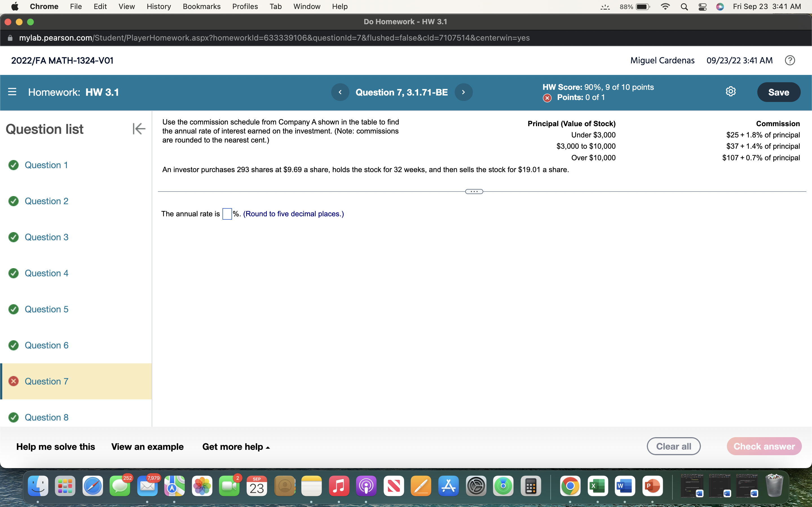The image size is (812, 507).
Task: Open the hamburger menu beside Homework HW 3.1
Action: tap(12, 92)
